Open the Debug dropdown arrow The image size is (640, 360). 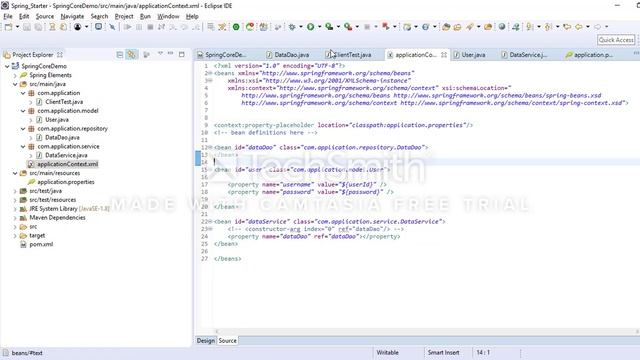point(301,27)
